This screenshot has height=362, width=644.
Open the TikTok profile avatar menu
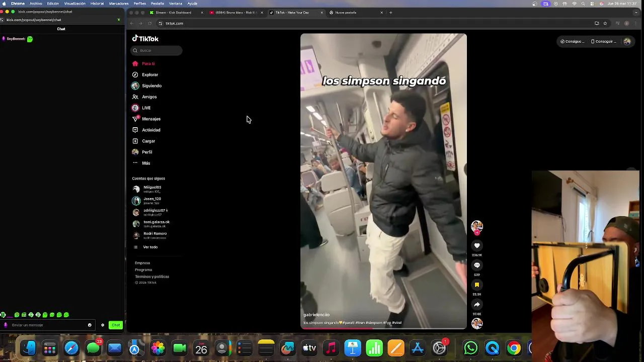[x=627, y=41]
